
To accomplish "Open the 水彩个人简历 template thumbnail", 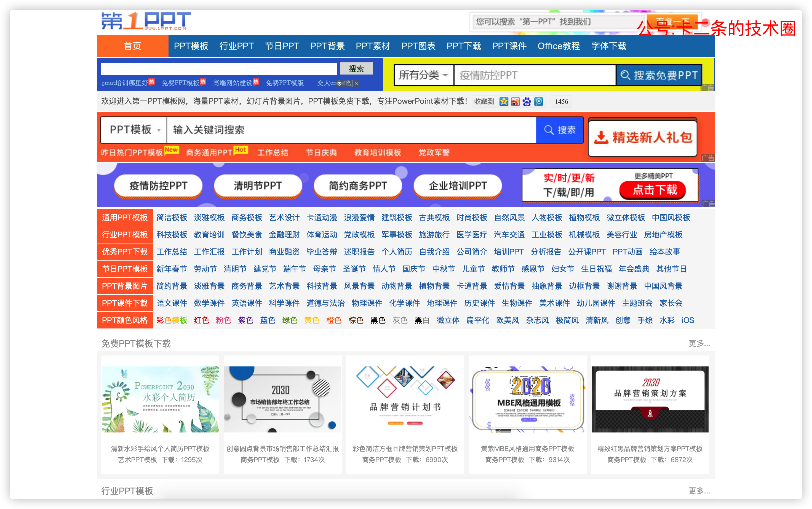I will pyautogui.click(x=160, y=399).
